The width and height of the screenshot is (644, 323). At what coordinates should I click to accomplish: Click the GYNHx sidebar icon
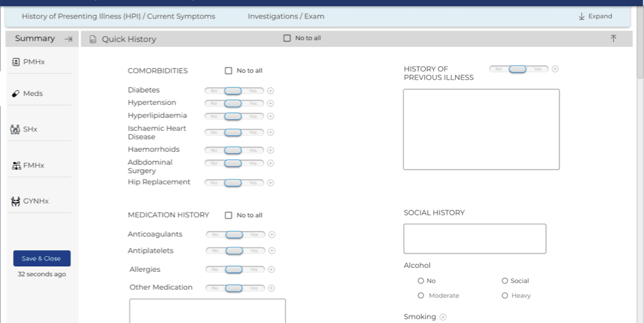point(16,201)
